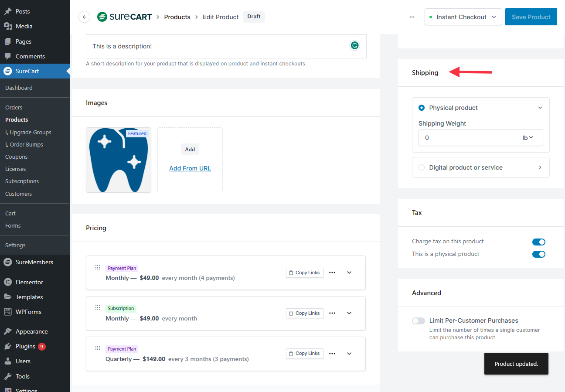Enable Limit Per-Customer Purchases
The width and height of the screenshot is (565, 392).
[x=419, y=321]
